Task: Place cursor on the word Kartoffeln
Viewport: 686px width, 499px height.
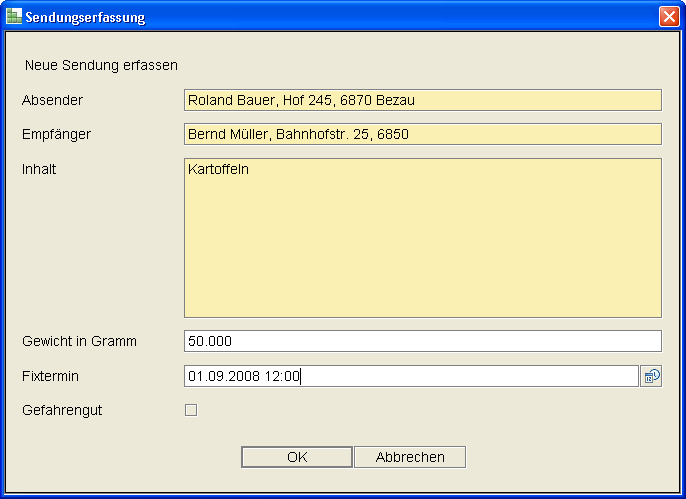Action: [218, 170]
